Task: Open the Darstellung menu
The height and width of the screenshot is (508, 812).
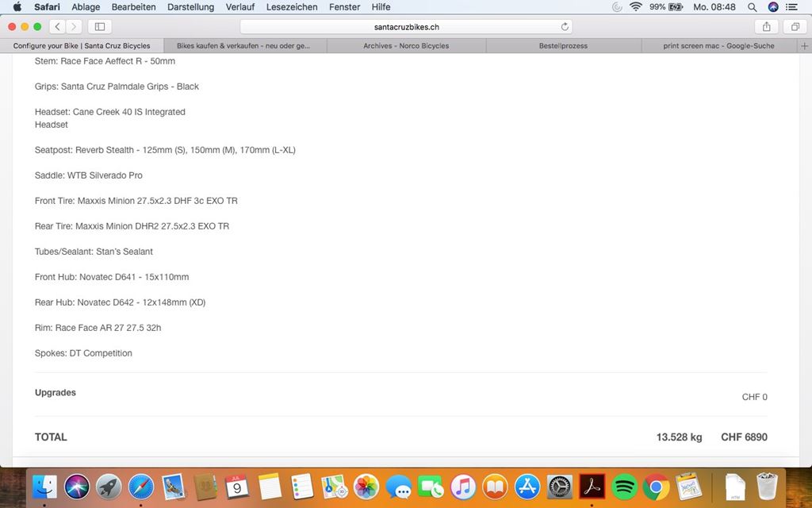Action: [x=190, y=7]
